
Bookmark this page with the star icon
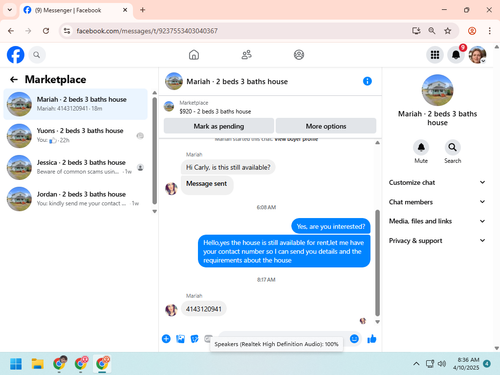point(448,31)
